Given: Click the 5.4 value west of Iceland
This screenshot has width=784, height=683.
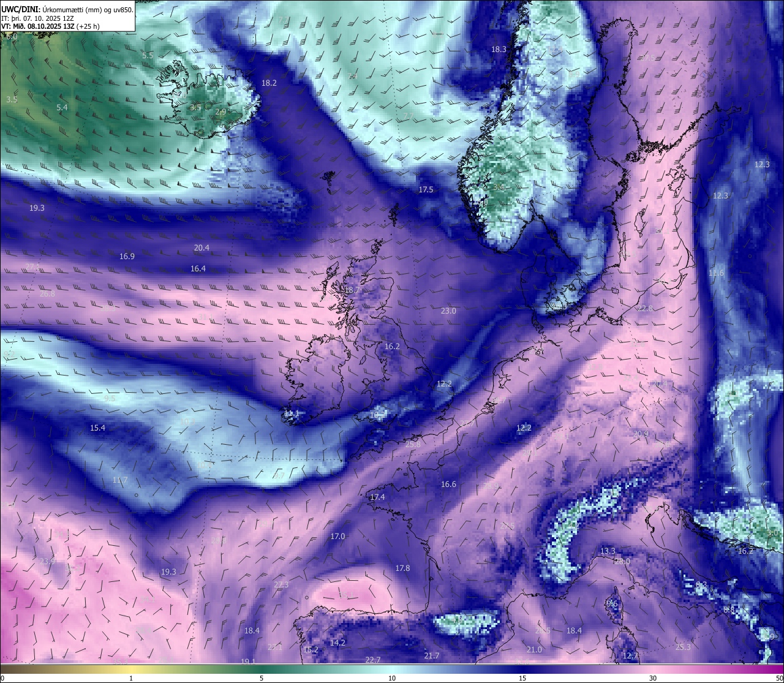Looking at the screenshot, I should 62,107.
